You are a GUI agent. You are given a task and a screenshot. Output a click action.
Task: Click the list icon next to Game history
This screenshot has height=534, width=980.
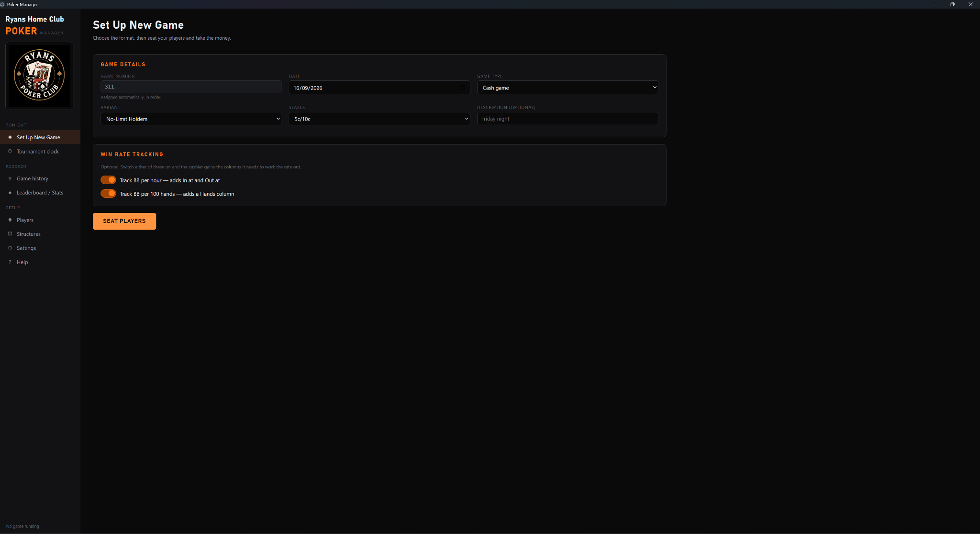click(x=10, y=178)
